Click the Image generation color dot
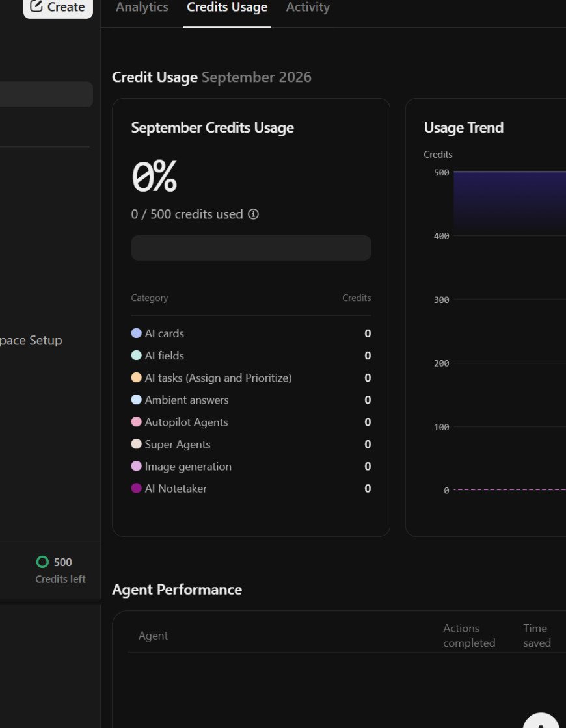This screenshot has width=566, height=728. point(136,465)
